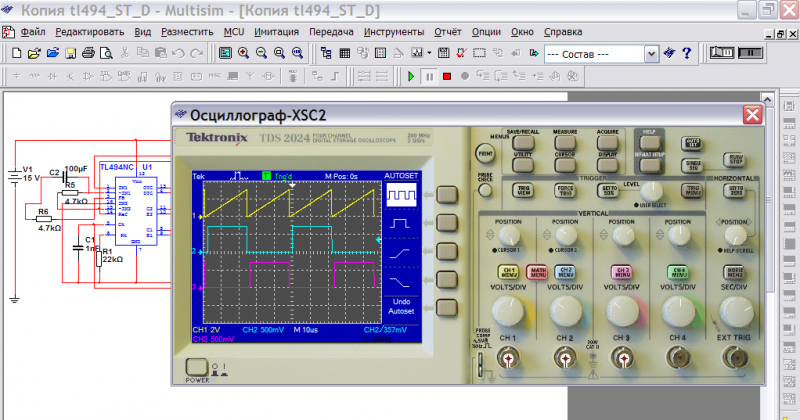Screen dimensions: 800x420
Task: Click the horizontal POSITION knob
Action: click(x=735, y=236)
